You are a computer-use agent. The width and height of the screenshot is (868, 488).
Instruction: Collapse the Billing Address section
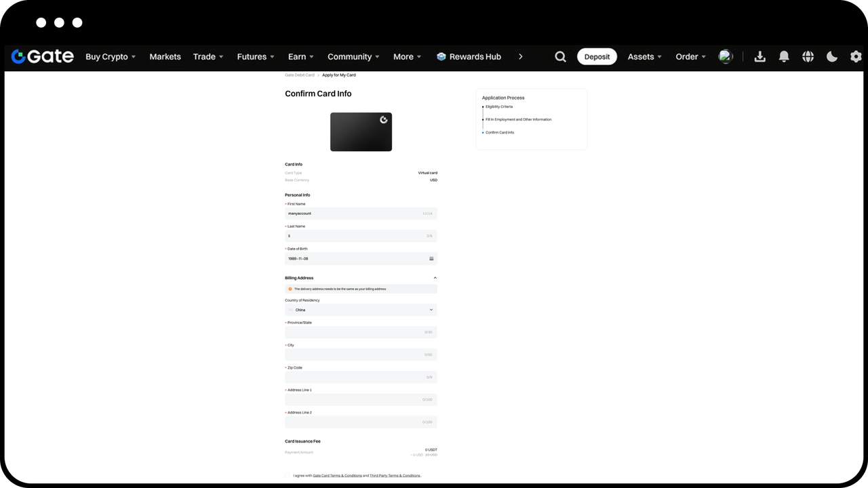point(435,278)
